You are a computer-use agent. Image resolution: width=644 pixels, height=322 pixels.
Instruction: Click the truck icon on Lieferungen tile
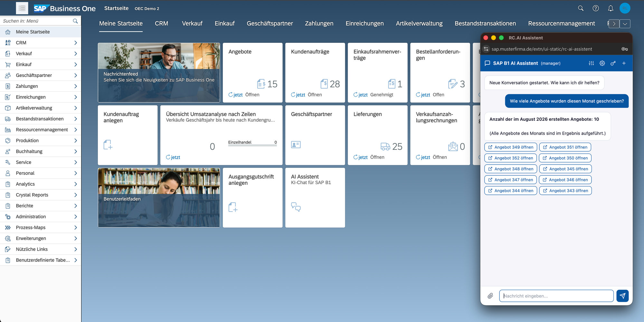click(x=385, y=147)
